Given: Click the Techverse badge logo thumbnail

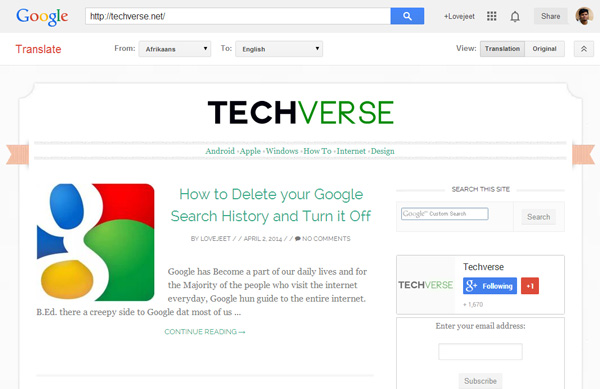Looking at the screenshot, I should 426,285.
